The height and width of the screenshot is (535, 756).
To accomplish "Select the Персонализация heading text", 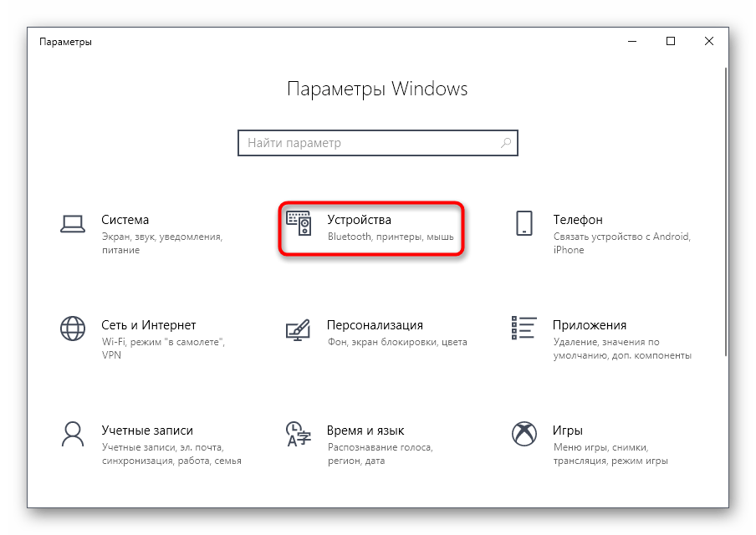I will tap(375, 325).
